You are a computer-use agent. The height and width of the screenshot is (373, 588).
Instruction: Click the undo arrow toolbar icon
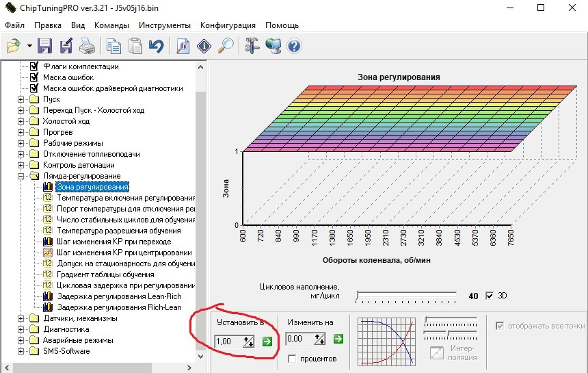tap(157, 46)
